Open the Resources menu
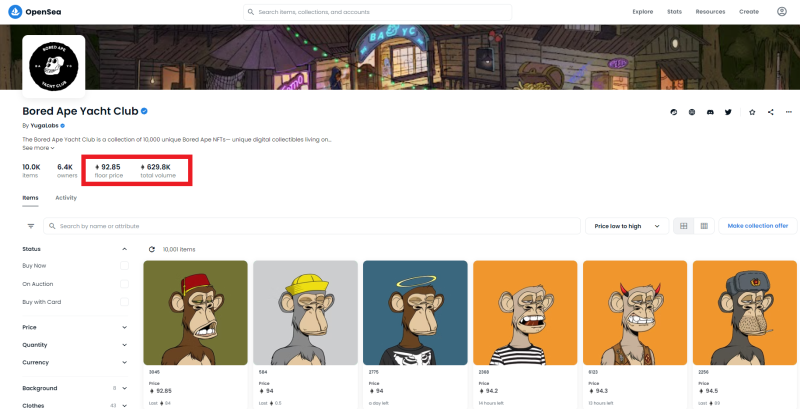This screenshot has height=409, width=800. [710, 12]
